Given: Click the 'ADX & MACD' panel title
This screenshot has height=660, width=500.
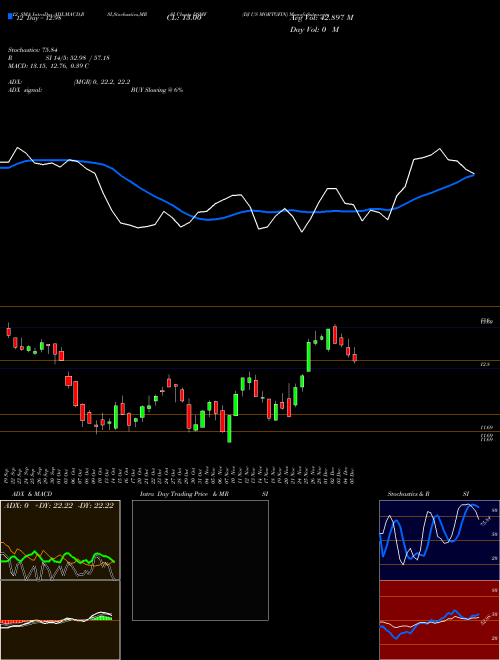Looking at the screenshot, I should [32, 494].
